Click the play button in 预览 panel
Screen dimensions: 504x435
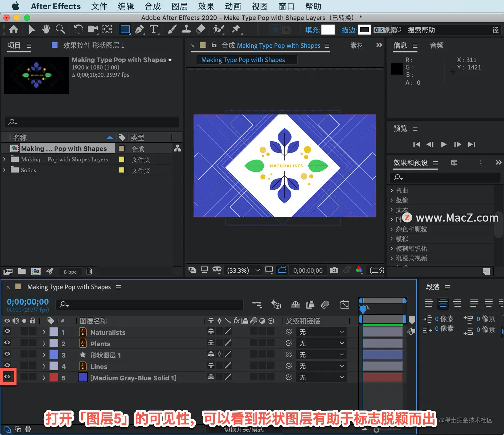click(x=444, y=144)
